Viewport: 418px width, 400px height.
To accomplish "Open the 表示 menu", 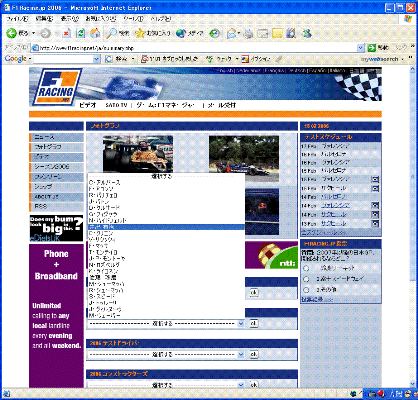I will coord(70,19).
